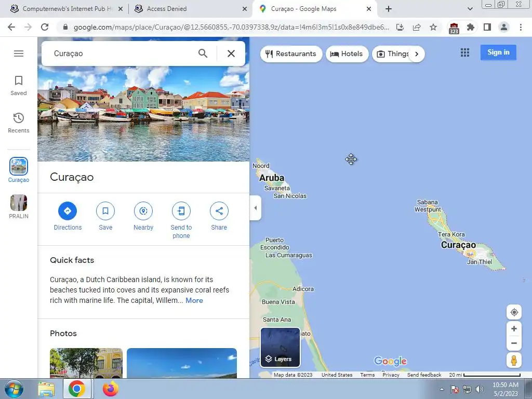Image resolution: width=532 pixels, height=399 pixels.
Task: Save Curaçao to a list
Action: (x=105, y=216)
